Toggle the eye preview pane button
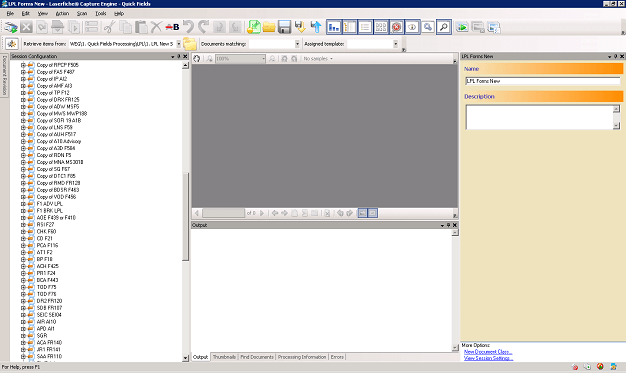 click(412, 27)
